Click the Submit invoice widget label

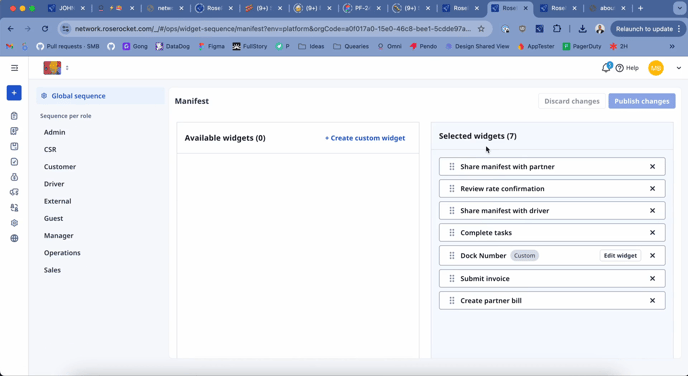coord(485,279)
